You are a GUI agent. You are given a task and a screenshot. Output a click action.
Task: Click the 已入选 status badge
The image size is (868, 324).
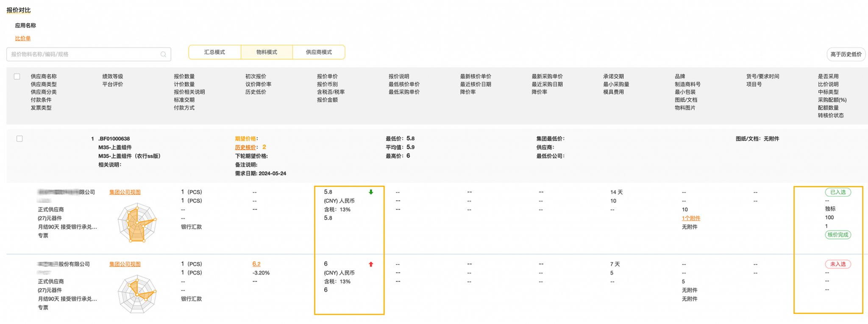[x=837, y=192]
